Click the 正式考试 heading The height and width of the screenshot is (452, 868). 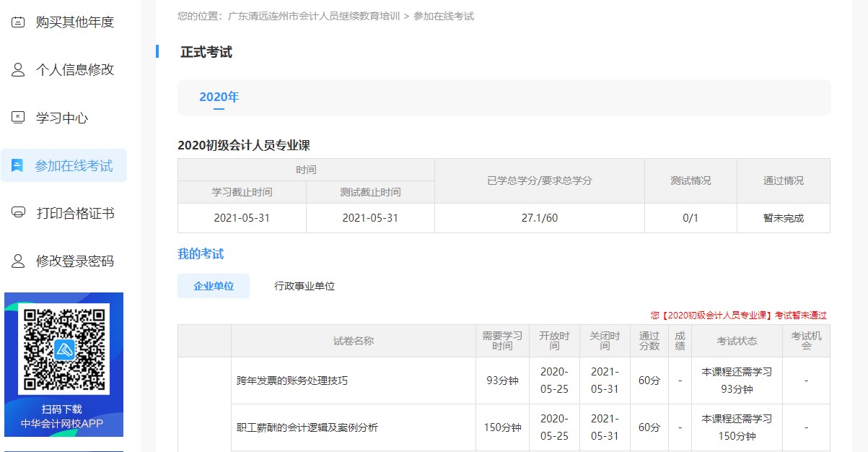tap(206, 52)
